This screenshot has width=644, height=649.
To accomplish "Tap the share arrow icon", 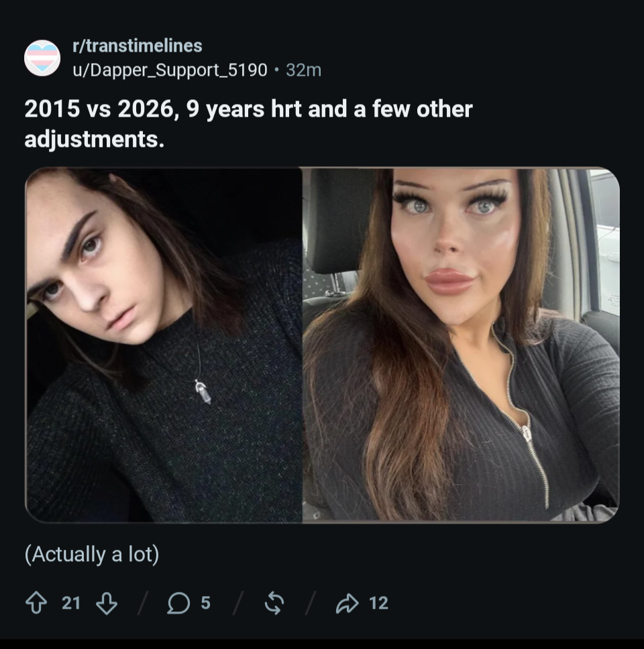I will (347, 603).
